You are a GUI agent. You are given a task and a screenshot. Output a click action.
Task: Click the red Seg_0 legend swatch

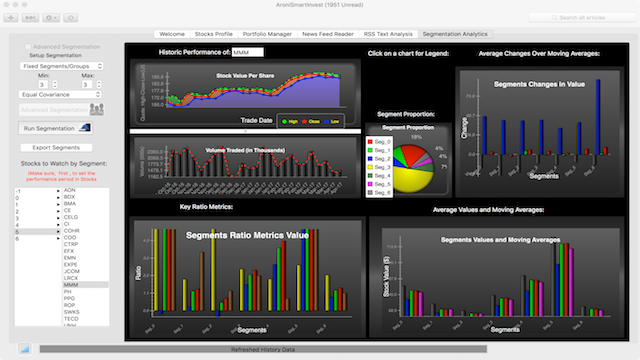click(x=370, y=142)
